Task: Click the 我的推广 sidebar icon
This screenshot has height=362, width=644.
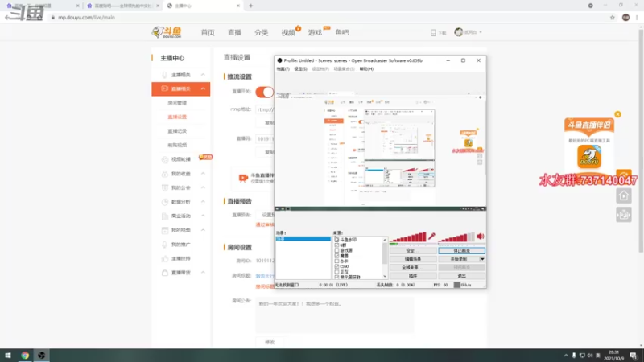Action: (x=165, y=245)
